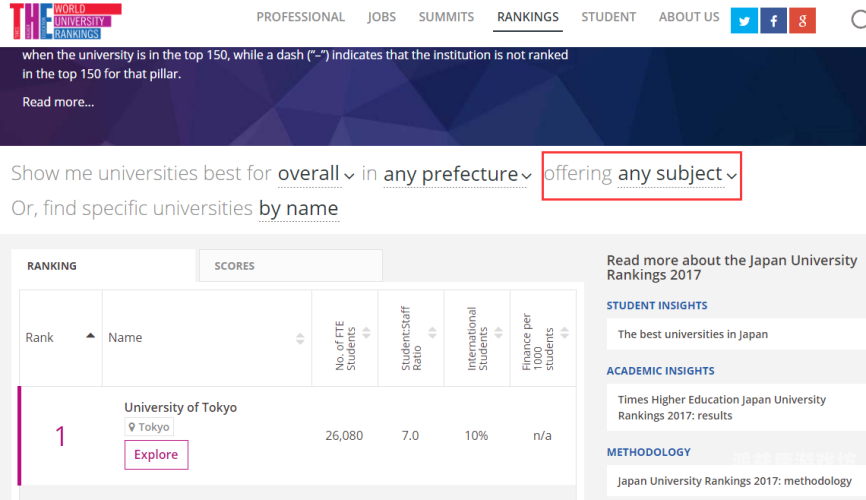Click the ACADEMIC INSIGHTS heading

(661, 371)
